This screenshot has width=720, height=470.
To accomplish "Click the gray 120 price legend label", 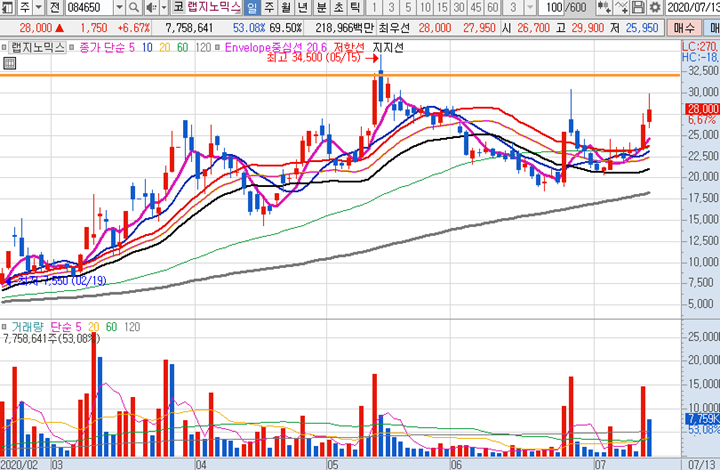I will 203,48.
